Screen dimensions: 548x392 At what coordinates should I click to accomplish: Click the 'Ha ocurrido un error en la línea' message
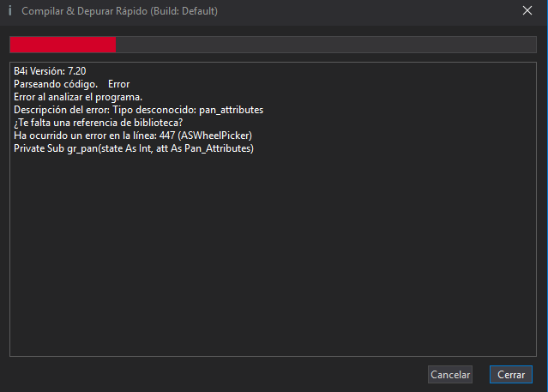tap(85, 136)
